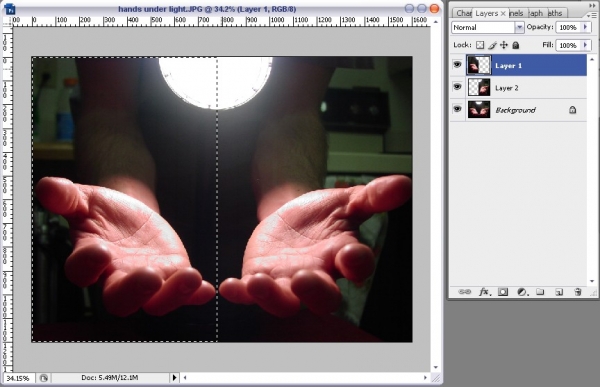The height and width of the screenshot is (387, 600).
Task: Close the Layers tab with its X
Action: pyautogui.click(x=503, y=13)
